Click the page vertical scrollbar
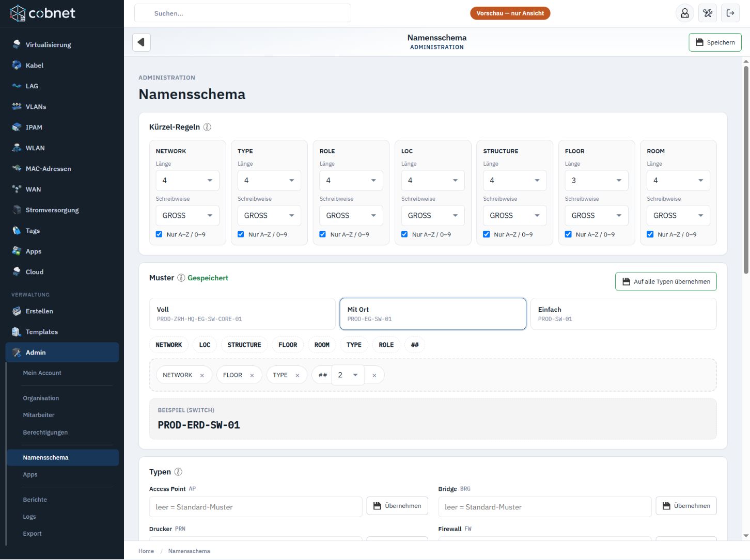Image resolution: width=750 pixels, height=560 pixels. pos(746,170)
